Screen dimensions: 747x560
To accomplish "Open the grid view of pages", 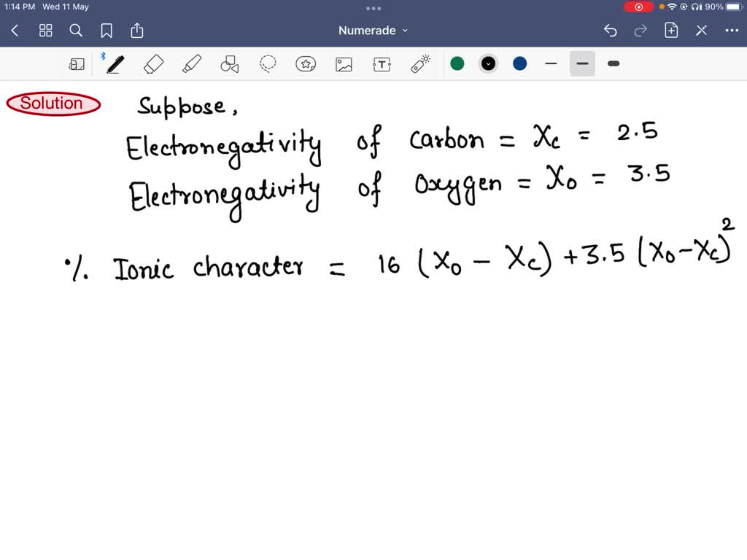I will [45, 30].
